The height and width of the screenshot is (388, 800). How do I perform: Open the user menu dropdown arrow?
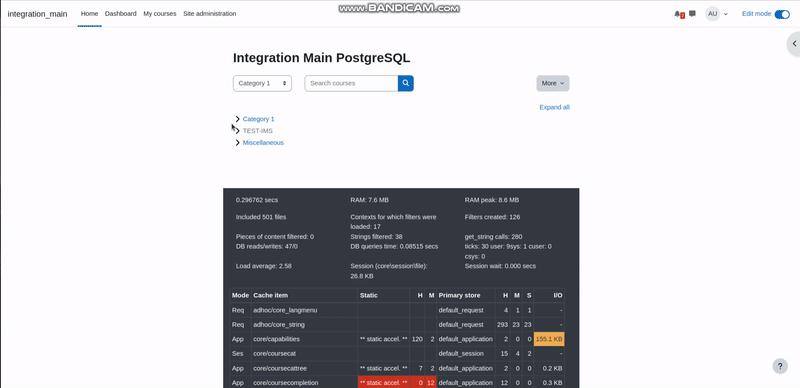pyautogui.click(x=726, y=14)
